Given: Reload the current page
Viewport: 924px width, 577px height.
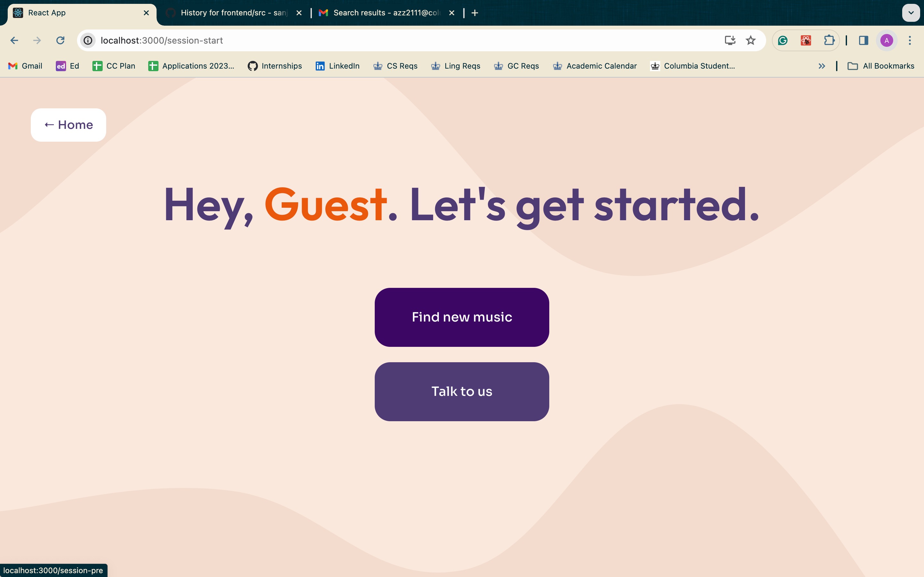Looking at the screenshot, I should [60, 40].
